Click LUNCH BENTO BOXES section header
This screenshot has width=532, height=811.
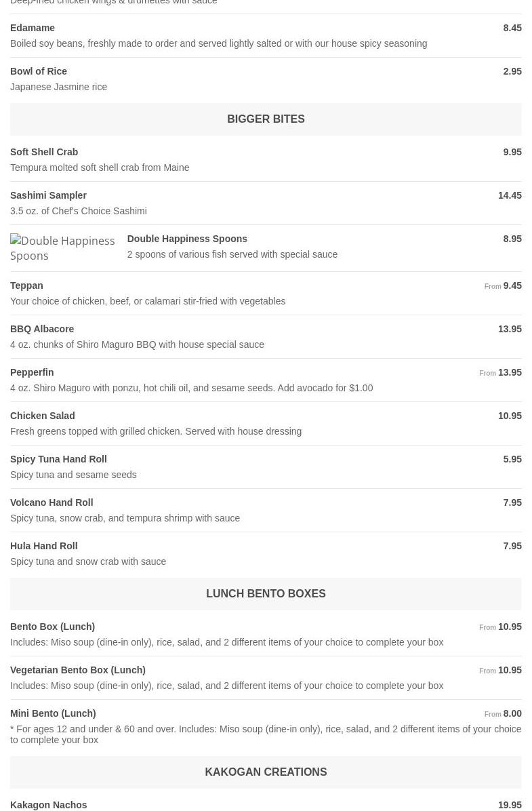coord(266,593)
